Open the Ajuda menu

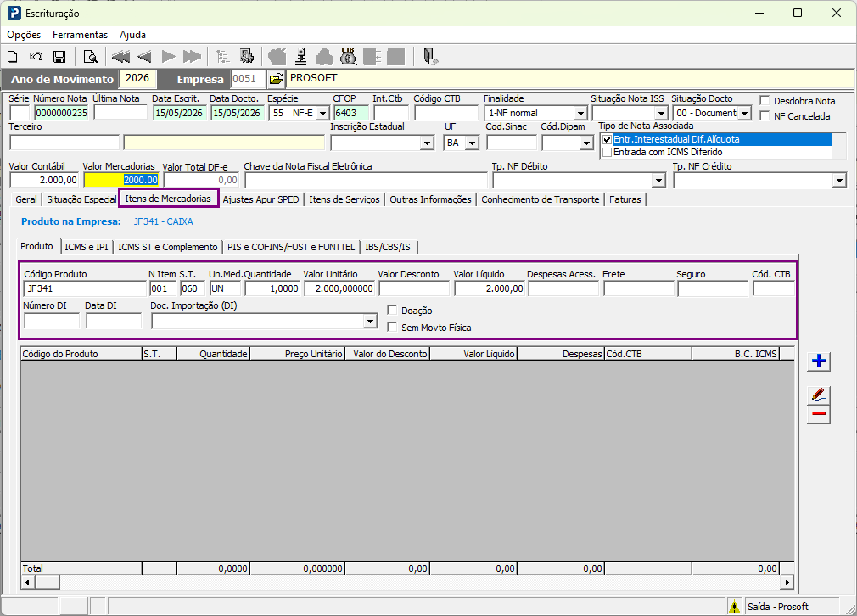pyautogui.click(x=133, y=35)
